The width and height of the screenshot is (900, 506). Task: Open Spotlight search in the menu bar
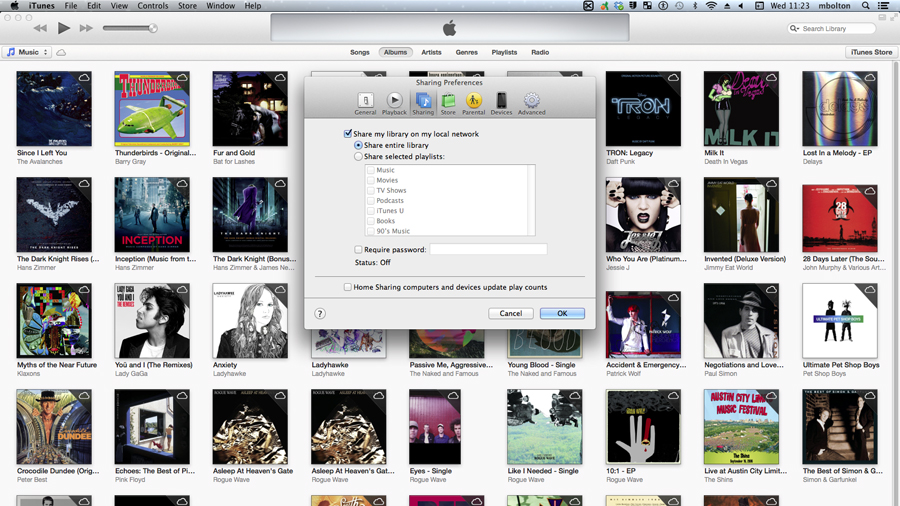pyautogui.click(x=866, y=6)
